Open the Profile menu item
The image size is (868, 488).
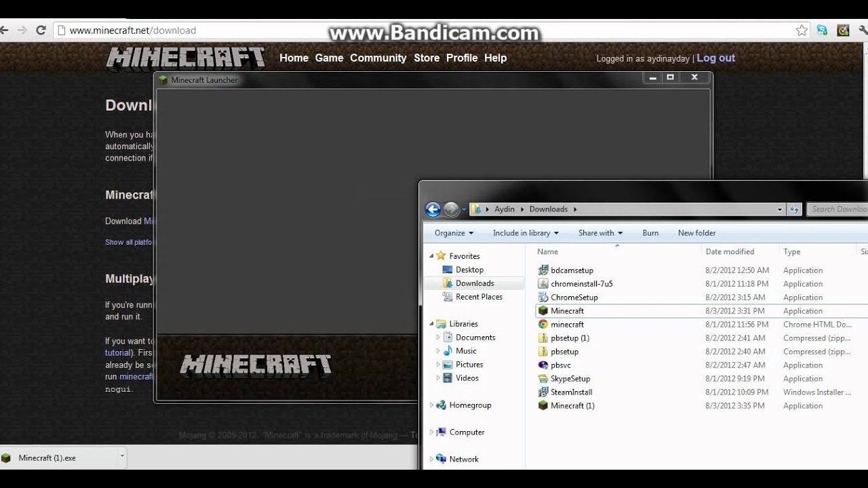coord(462,58)
